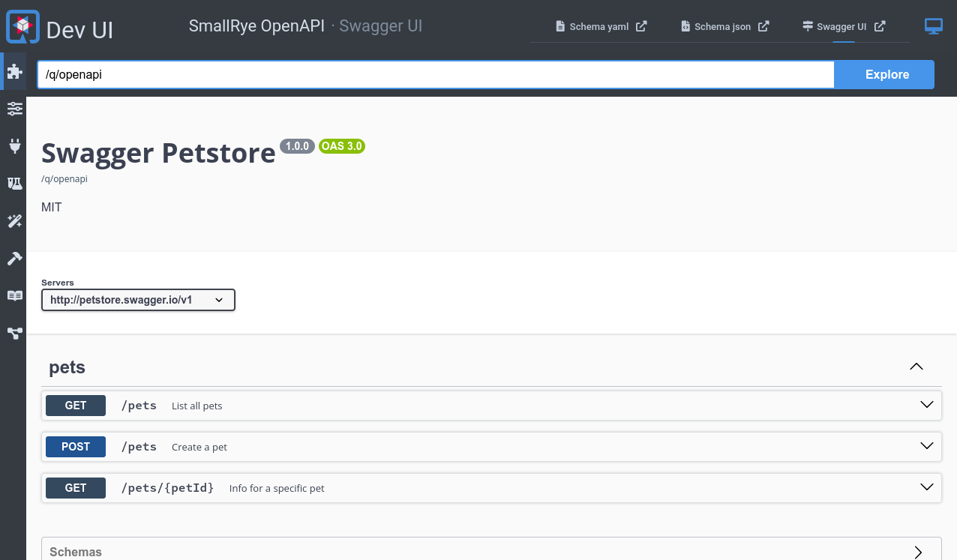Click the monitor icon in top right
This screenshot has width=957, height=560.
(933, 27)
